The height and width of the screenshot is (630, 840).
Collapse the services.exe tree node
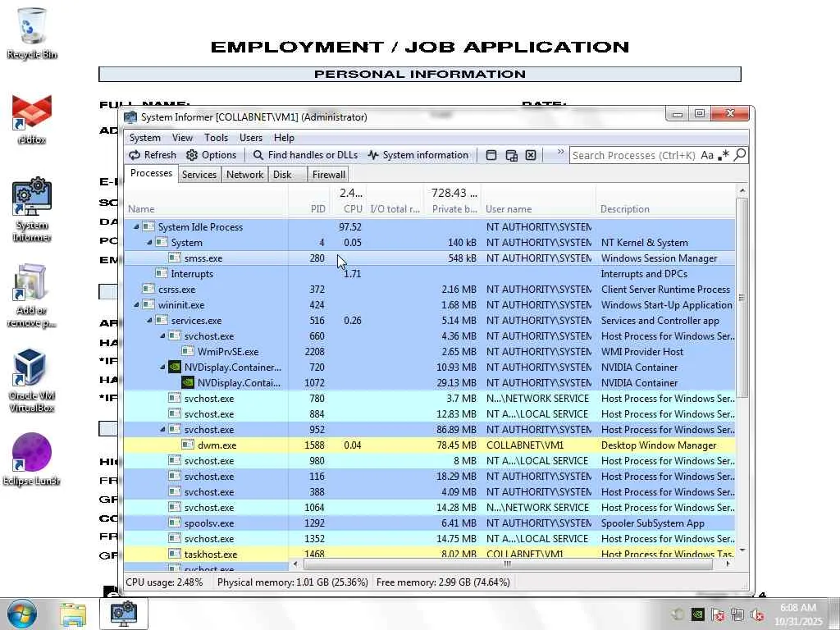(149, 321)
